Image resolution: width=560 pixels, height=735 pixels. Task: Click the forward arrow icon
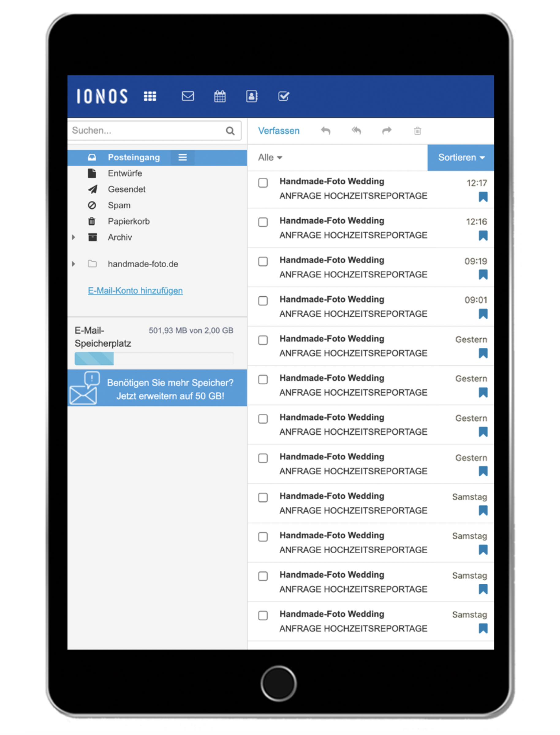point(387,131)
